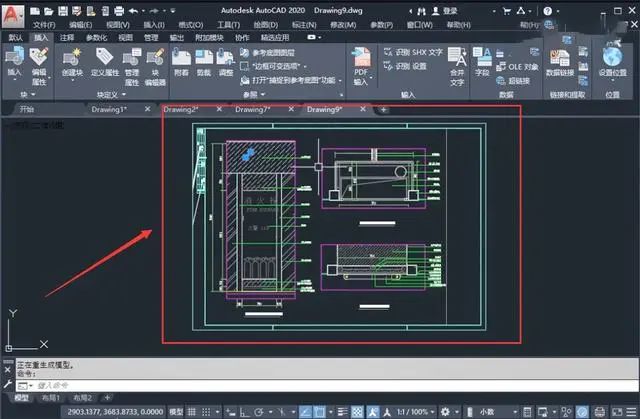Switch to the Drawing7* document tab
The height and width of the screenshot is (419, 640).
click(x=253, y=109)
